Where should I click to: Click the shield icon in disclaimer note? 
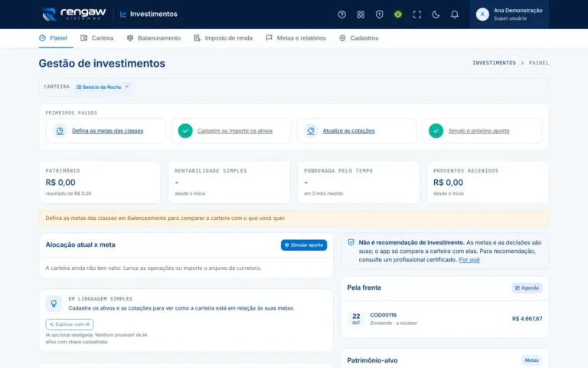[351, 242]
